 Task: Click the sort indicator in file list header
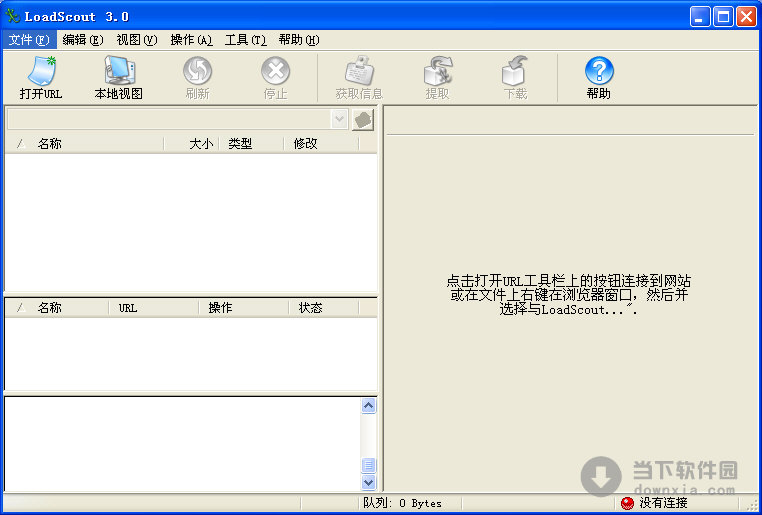coord(20,144)
